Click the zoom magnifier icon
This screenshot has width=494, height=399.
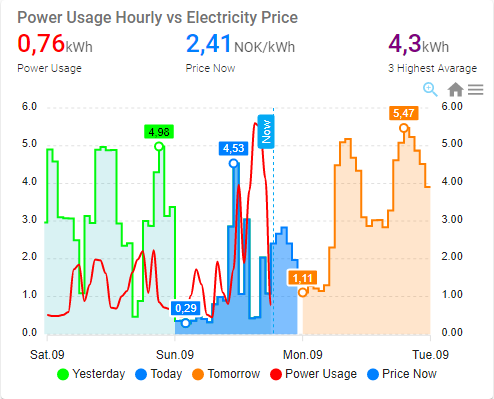tap(430, 89)
